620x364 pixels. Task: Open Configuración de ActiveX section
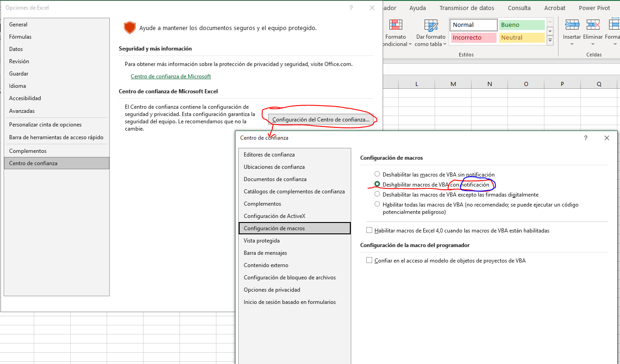(x=295, y=216)
